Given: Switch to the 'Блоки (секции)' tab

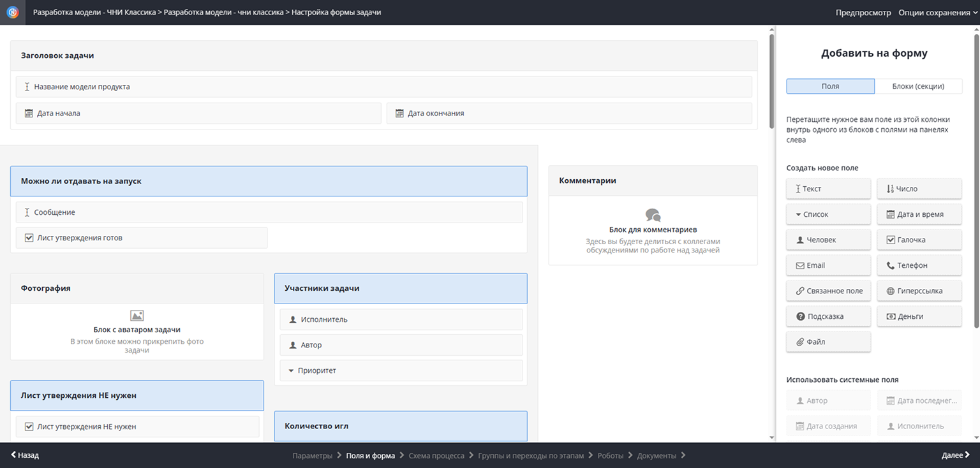Looking at the screenshot, I should click(918, 86).
